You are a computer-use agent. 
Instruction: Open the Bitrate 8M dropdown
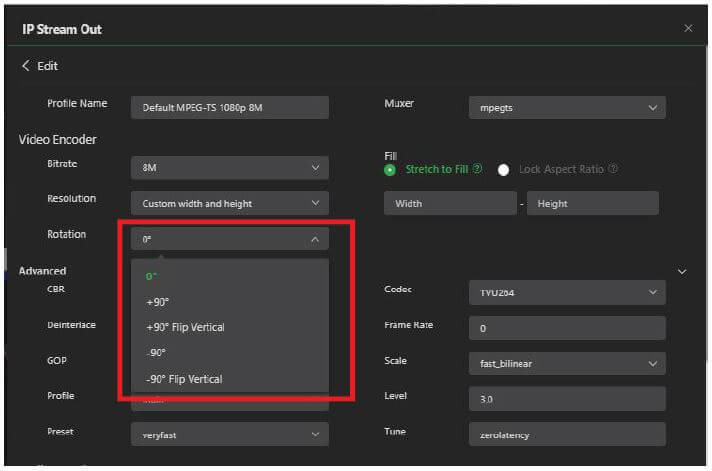point(230,168)
